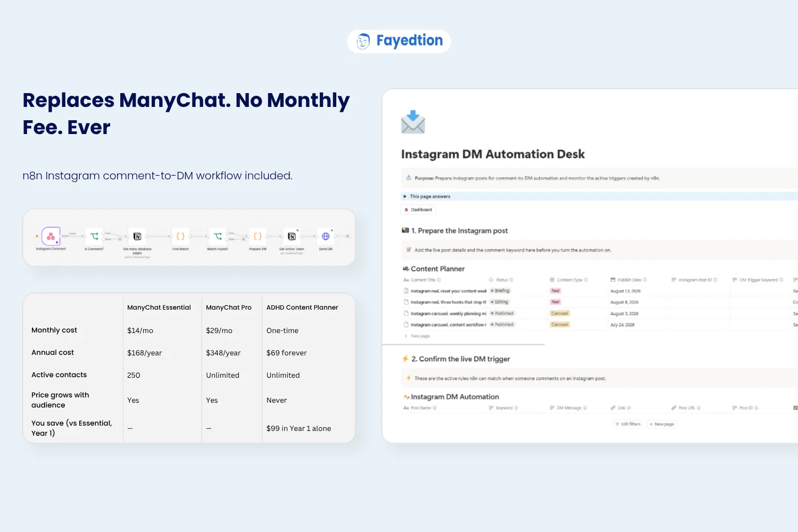798x532 pixels.
Task: Open 'Instagram carousel, weekly planning' page
Action: 448,313
